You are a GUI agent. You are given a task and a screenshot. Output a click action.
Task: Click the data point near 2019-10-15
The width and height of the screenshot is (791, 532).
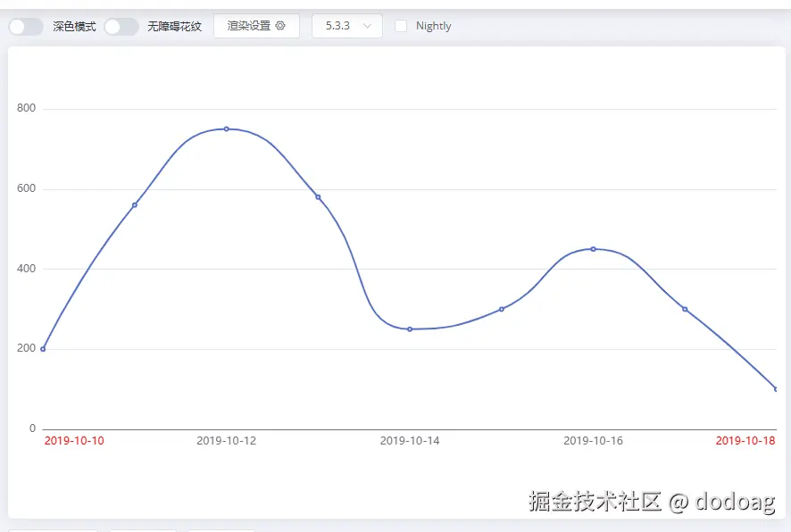coord(501,308)
